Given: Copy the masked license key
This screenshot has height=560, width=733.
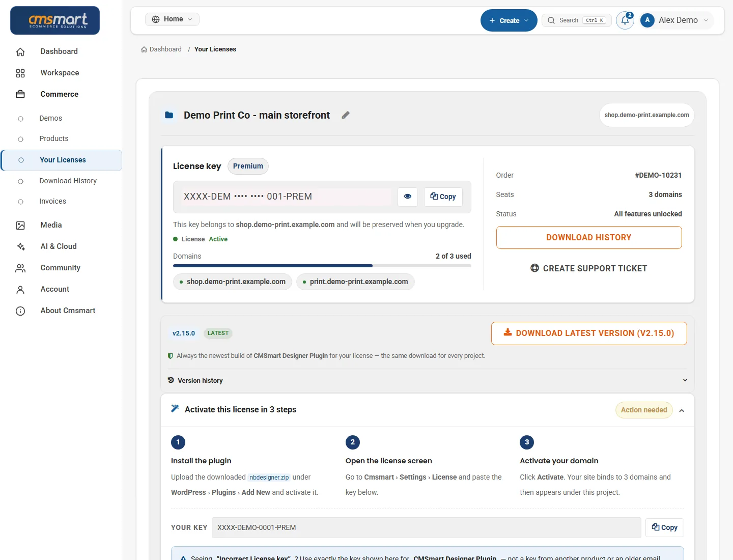Looking at the screenshot, I should 443,197.
